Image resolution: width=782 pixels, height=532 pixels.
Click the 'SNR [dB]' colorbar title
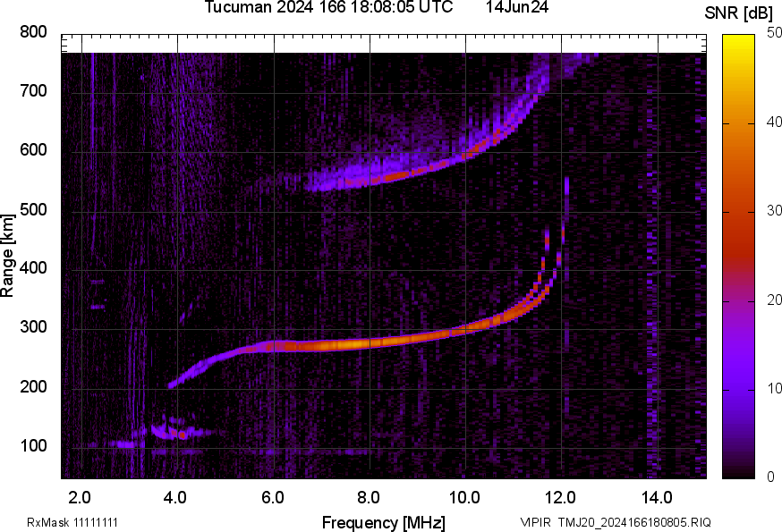[x=739, y=13]
